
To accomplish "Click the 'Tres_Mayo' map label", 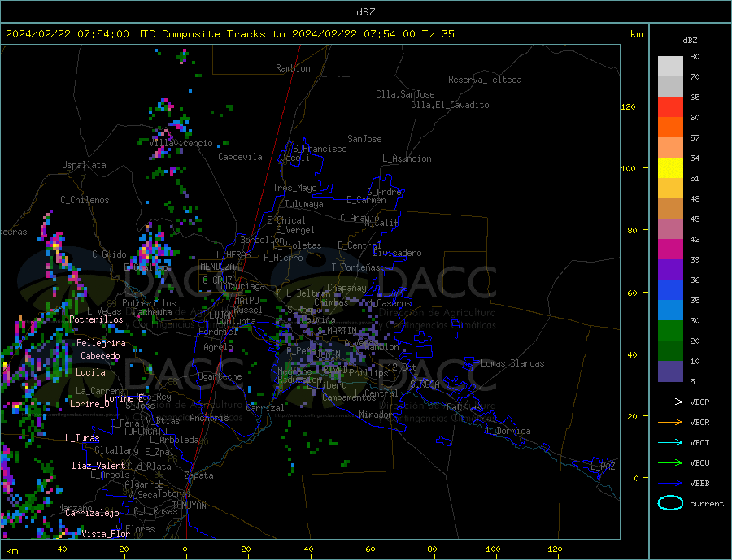I will [294, 188].
